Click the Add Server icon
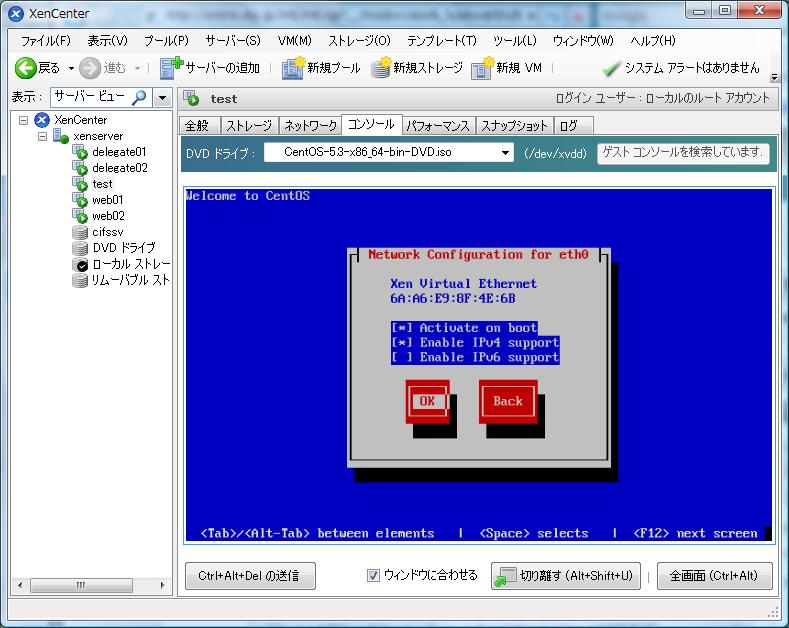789x628 pixels. pos(172,68)
